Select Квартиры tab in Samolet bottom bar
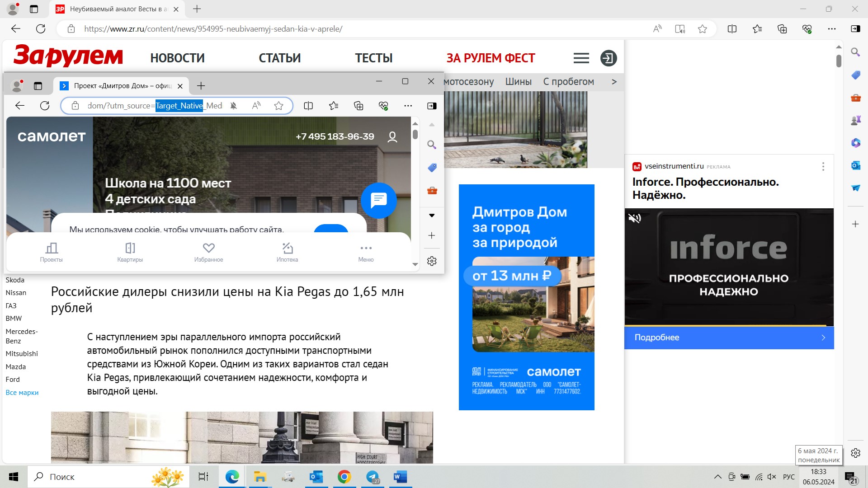The width and height of the screenshot is (868, 488). pos(130,253)
